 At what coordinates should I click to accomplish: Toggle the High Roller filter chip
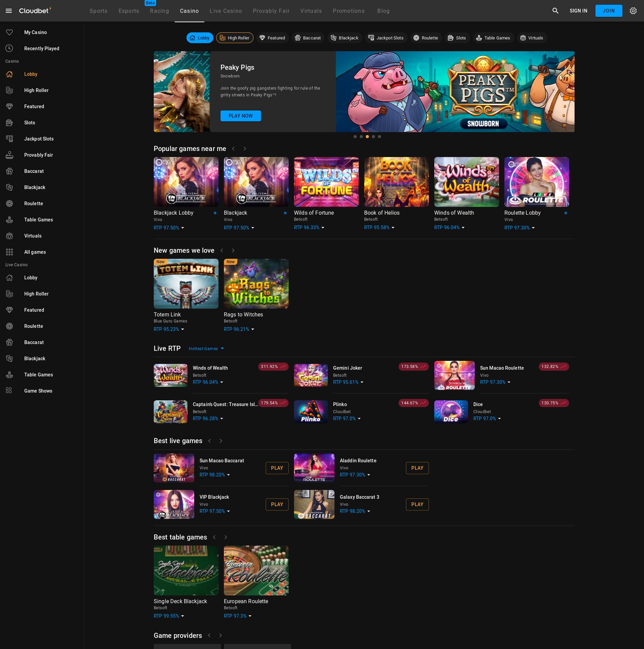[235, 38]
